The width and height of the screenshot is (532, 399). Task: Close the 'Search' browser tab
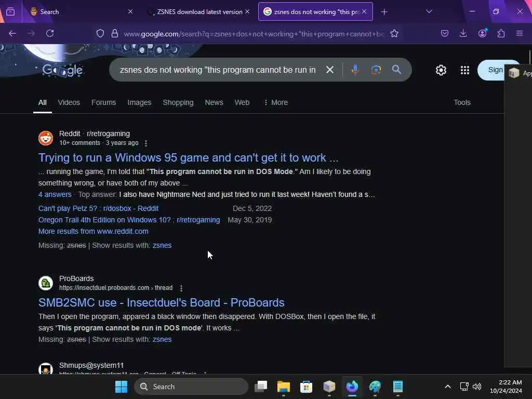point(130,11)
